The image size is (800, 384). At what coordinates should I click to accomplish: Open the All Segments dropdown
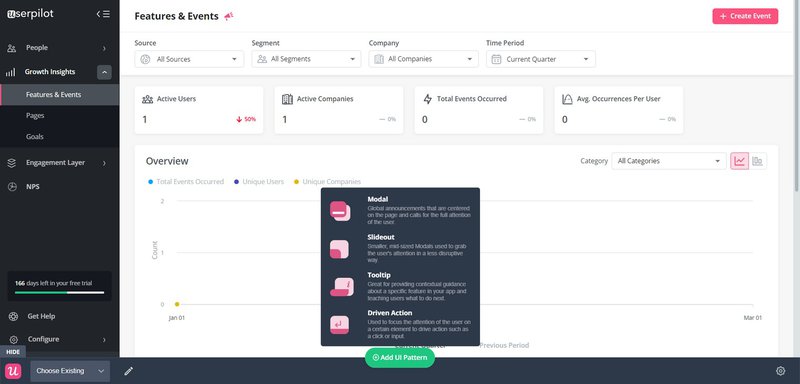(x=306, y=59)
